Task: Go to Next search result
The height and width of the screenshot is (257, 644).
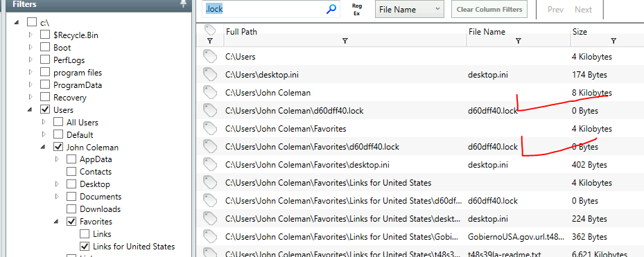Action: [x=583, y=10]
